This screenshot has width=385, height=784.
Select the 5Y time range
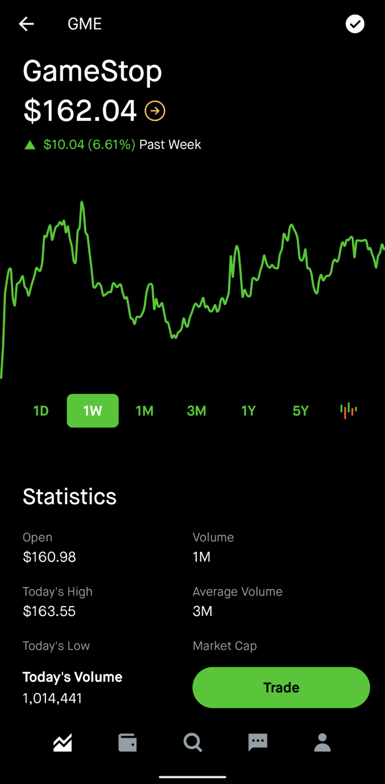[300, 411]
